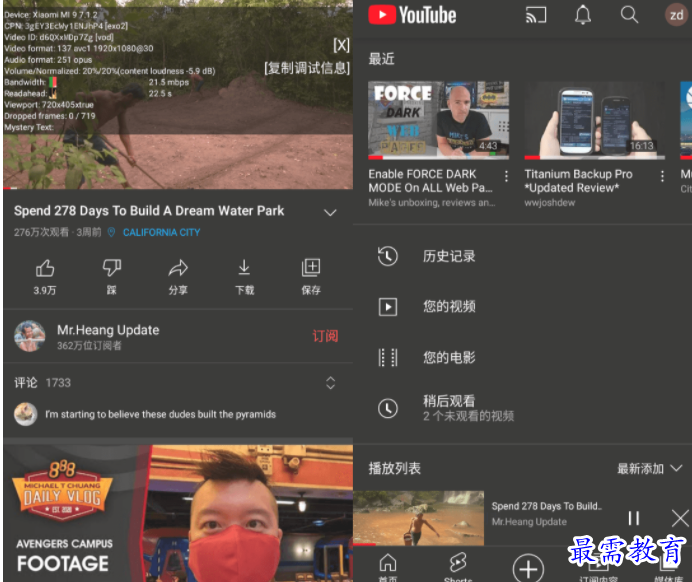The image size is (692, 582).
Task: Go to 首页 home tab
Action: pos(387,567)
